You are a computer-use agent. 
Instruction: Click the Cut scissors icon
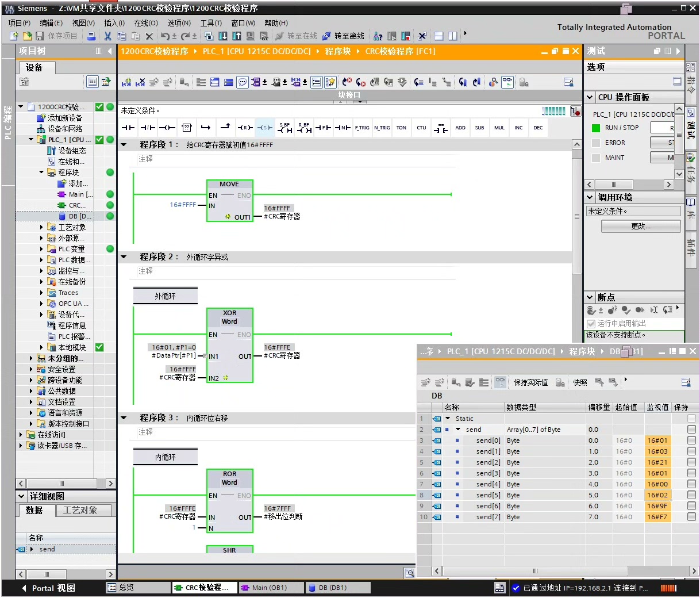(107, 36)
